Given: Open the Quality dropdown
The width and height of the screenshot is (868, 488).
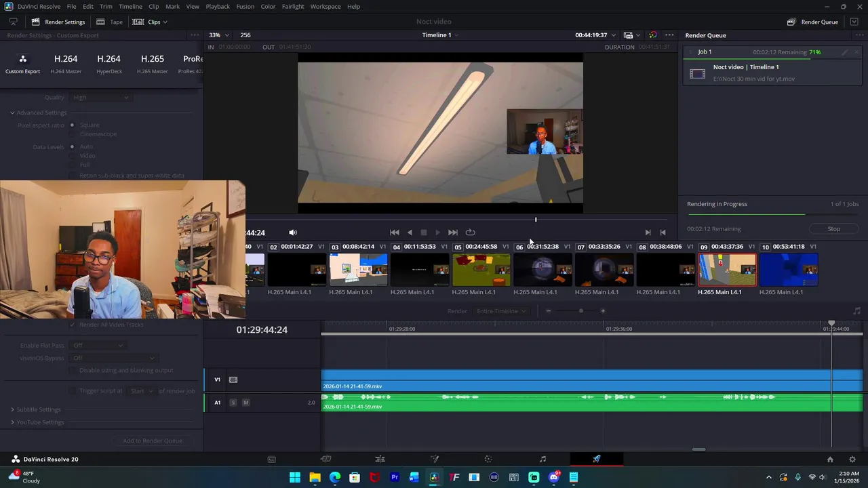Looking at the screenshot, I should pos(100,98).
